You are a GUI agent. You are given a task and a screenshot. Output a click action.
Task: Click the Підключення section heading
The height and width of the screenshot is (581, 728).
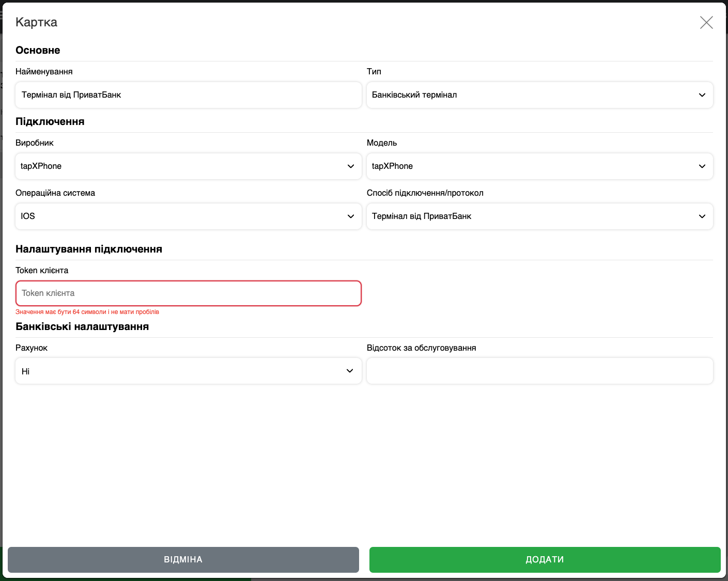(x=50, y=121)
